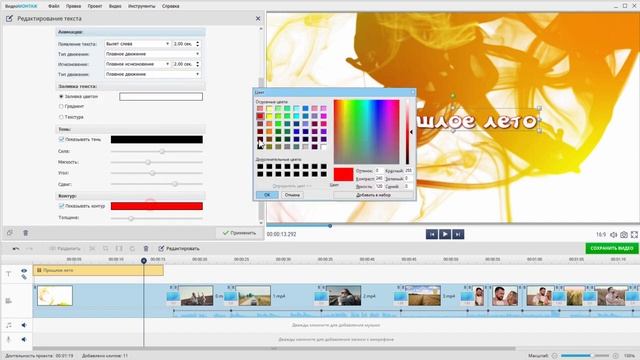Mute the microphone track speaker icon
This screenshot has width=640, height=360.
point(24,339)
